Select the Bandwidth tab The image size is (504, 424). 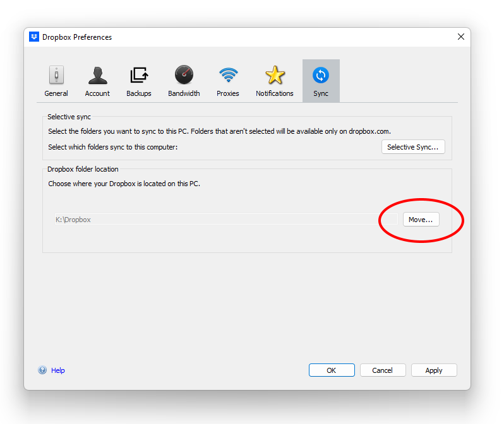tap(184, 81)
